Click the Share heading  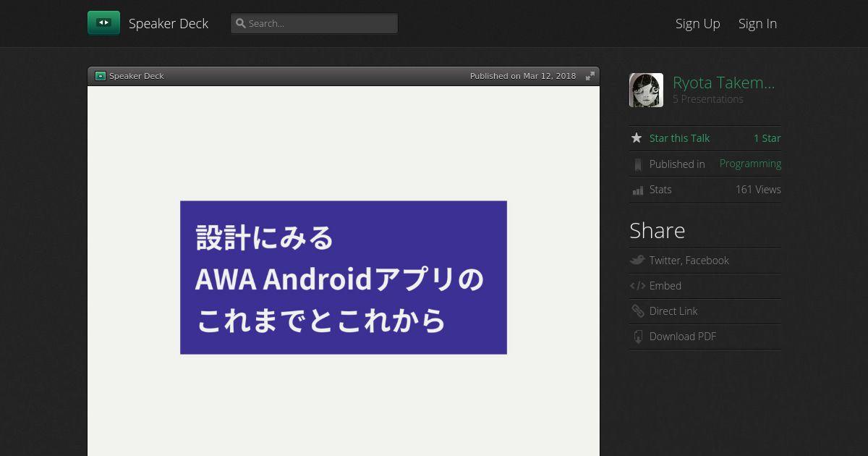[x=657, y=230]
